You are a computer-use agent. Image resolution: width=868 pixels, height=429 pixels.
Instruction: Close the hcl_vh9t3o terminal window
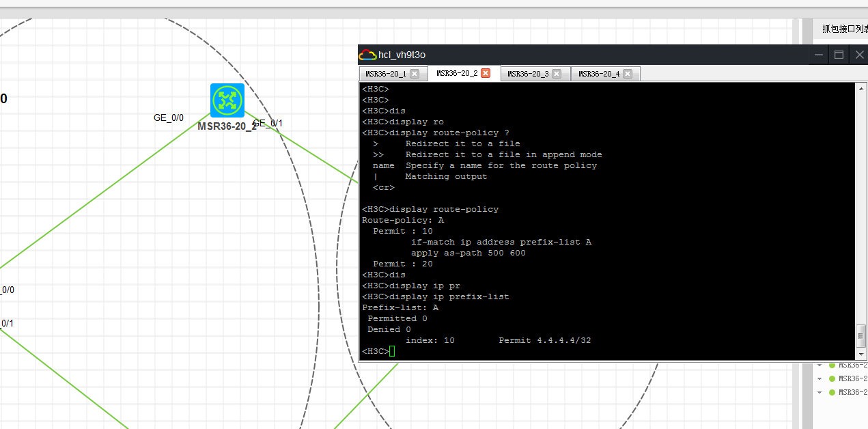pyautogui.click(x=859, y=55)
